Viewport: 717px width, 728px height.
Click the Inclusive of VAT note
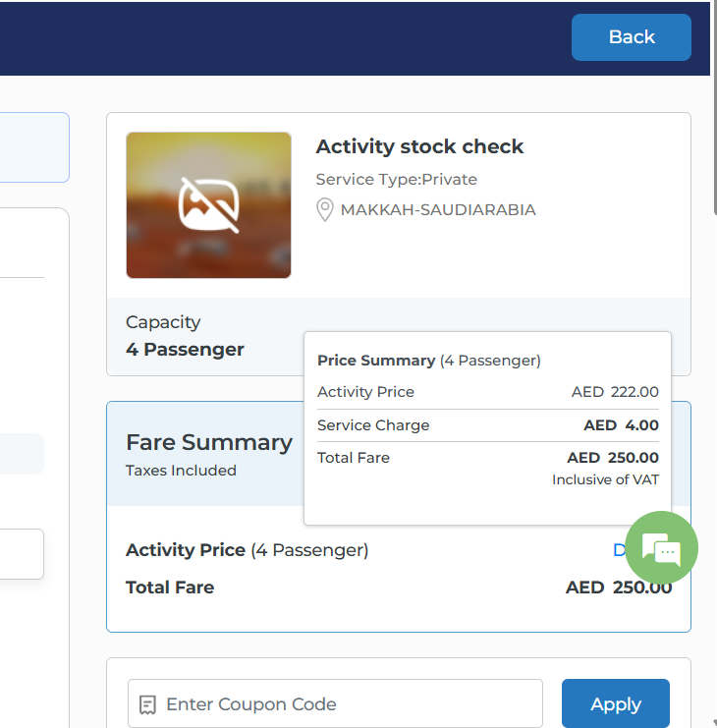point(605,479)
